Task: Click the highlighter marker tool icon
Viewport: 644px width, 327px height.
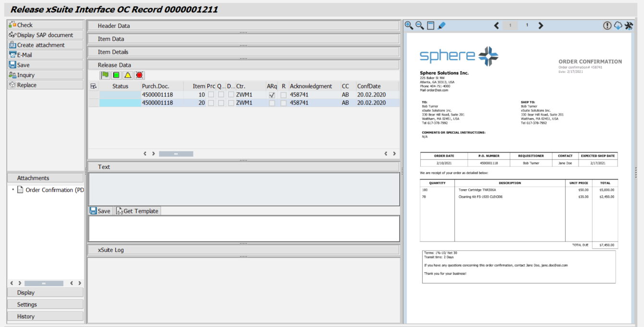Action: pos(442,25)
